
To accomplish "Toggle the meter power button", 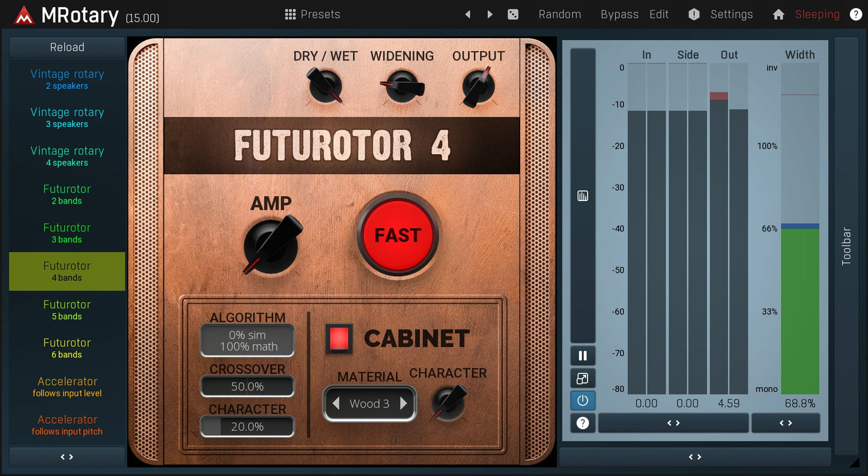I will (583, 400).
